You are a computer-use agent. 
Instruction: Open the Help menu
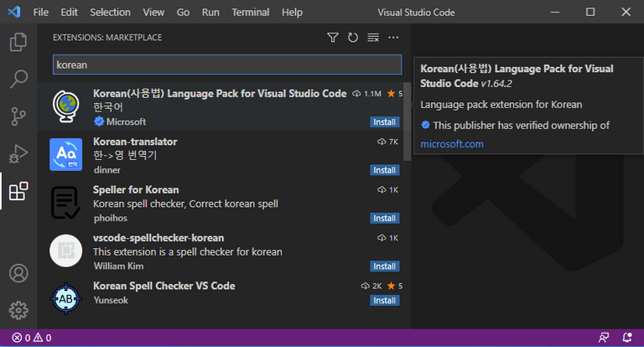tap(292, 13)
